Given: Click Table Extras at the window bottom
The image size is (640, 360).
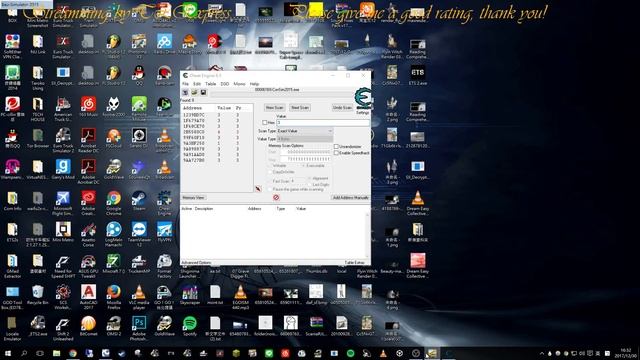Looking at the screenshot, I should coord(354,262).
